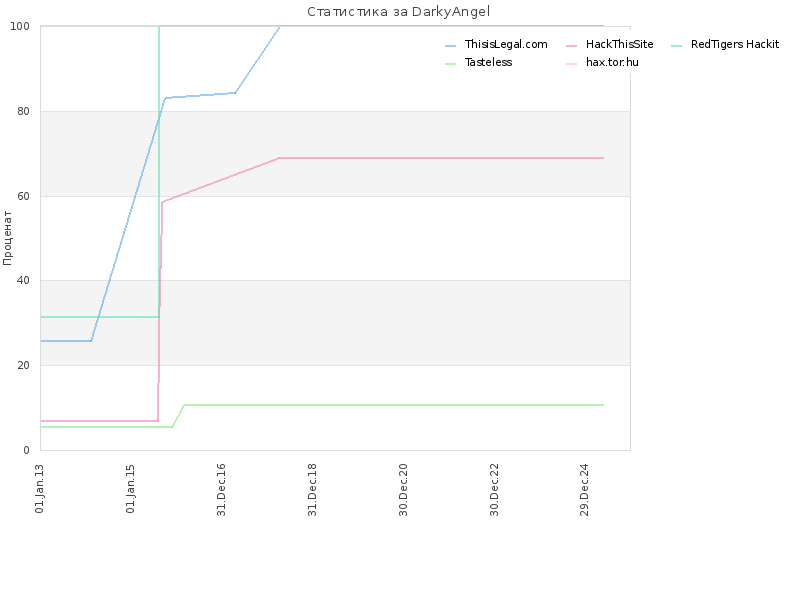
Task: Click the chart title Статистика за DarkyAngel
Action: tap(398, 11)
